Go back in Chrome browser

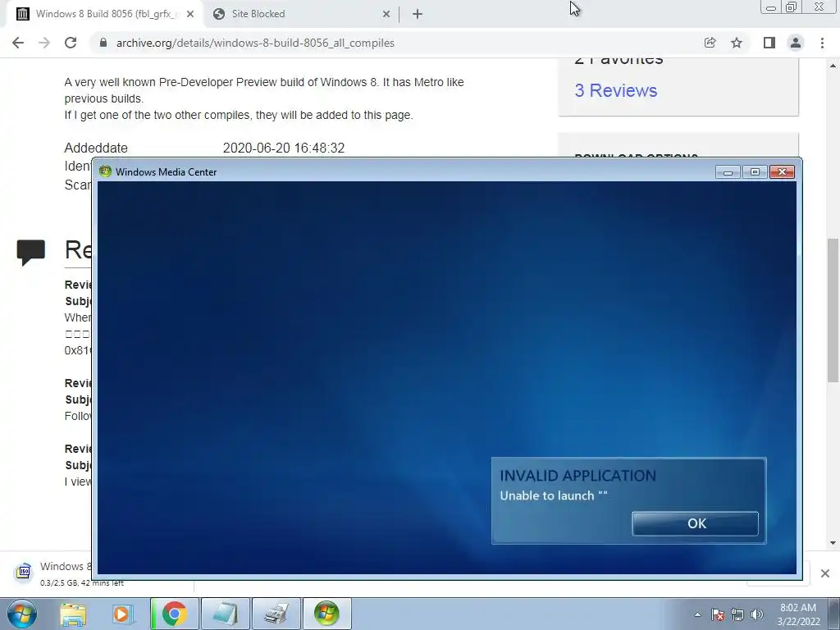(x=18, y=43)
